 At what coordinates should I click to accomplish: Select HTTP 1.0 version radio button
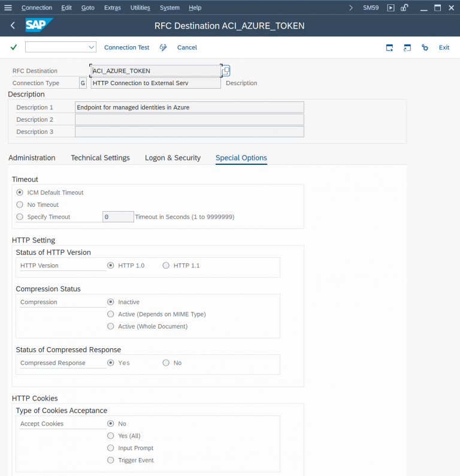point(111,266)
